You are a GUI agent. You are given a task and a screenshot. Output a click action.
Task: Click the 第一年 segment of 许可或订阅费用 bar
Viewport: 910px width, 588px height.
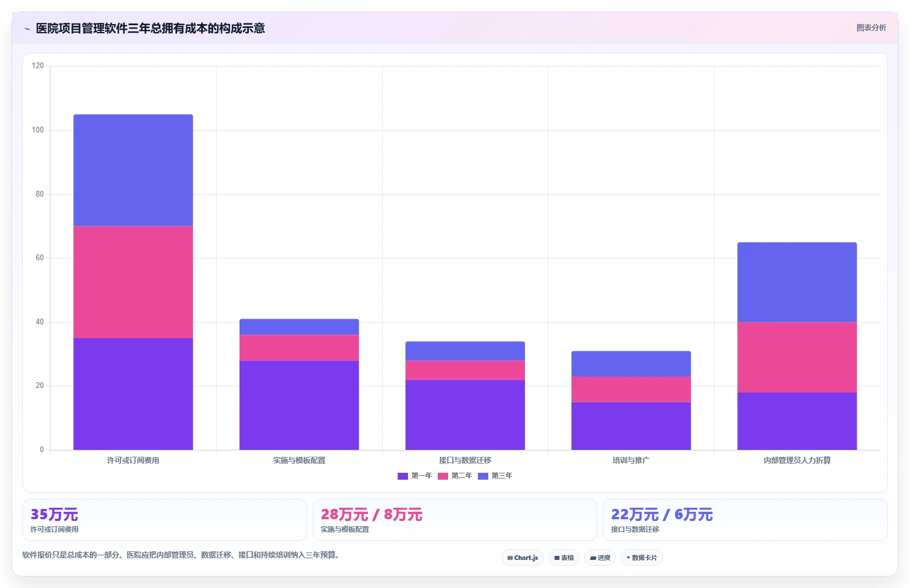(x=133, y=394)
